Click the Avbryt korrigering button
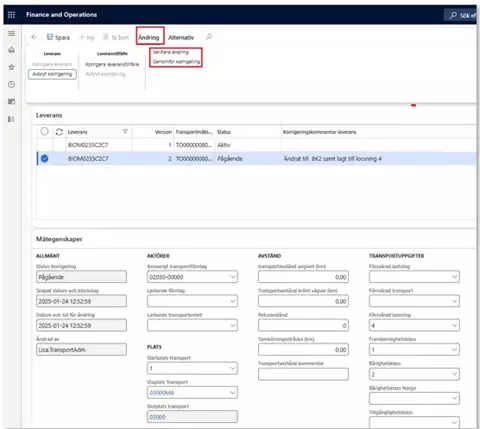 click(x=52, y=74)
